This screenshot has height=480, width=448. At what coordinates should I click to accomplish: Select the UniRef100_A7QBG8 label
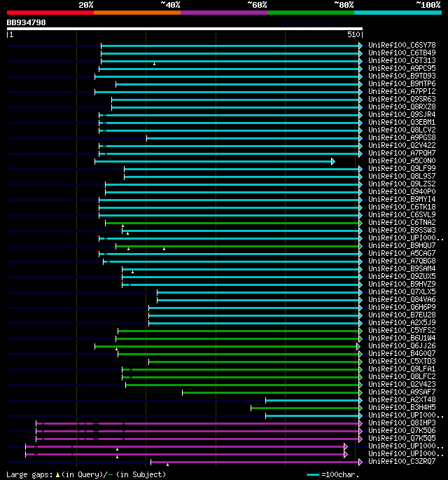[x=402, y=261]
